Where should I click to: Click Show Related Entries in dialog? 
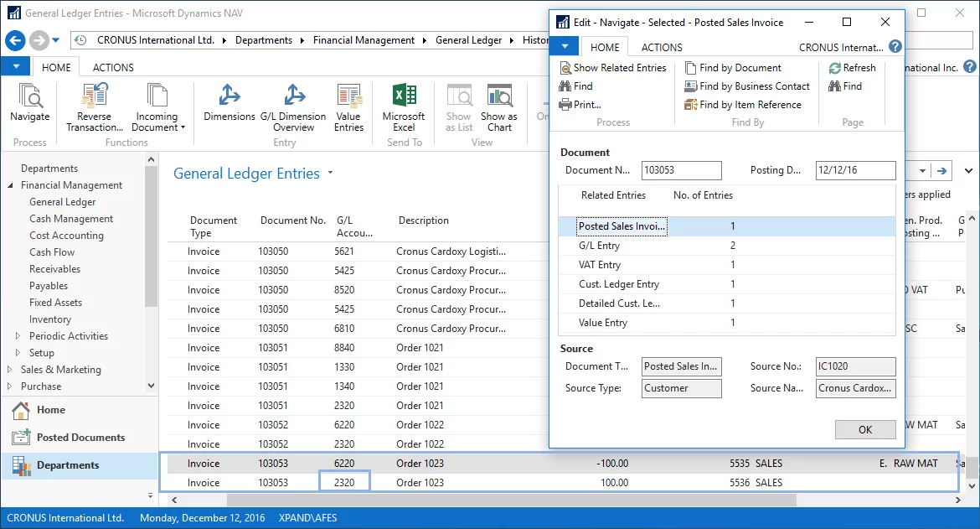click(x=612, y=68)
